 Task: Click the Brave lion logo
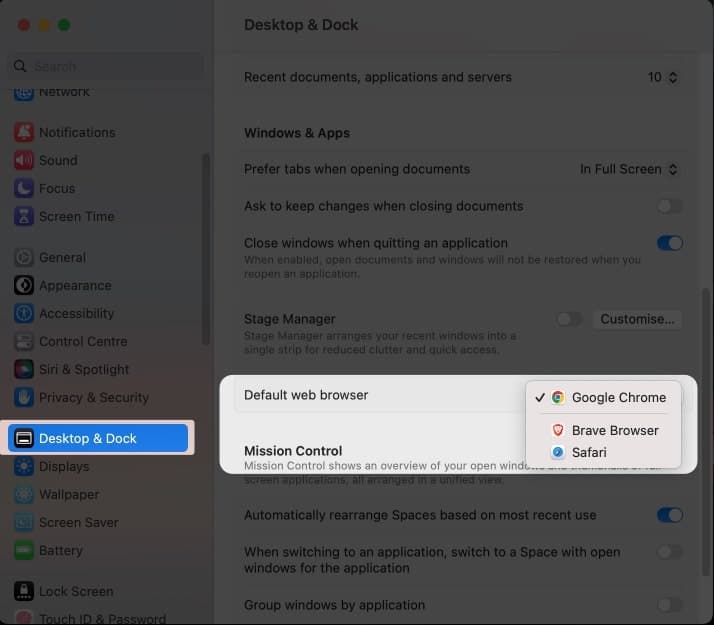coord(558,430)
